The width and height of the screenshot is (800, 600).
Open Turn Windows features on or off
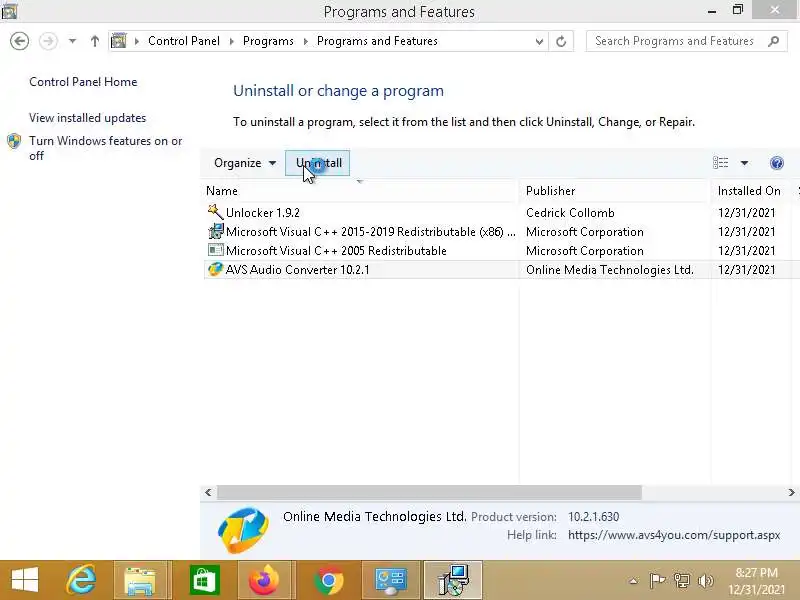point(105,148)
